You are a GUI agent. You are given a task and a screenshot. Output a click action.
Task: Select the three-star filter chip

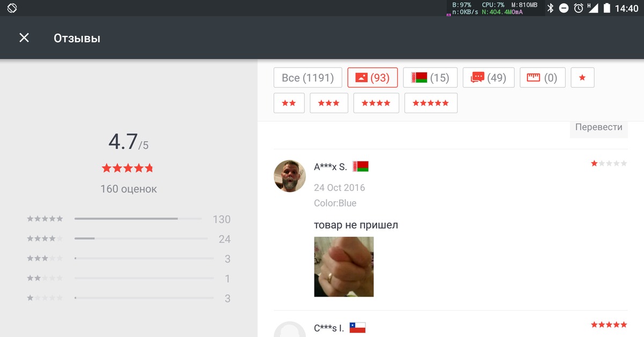coord(329,102)
